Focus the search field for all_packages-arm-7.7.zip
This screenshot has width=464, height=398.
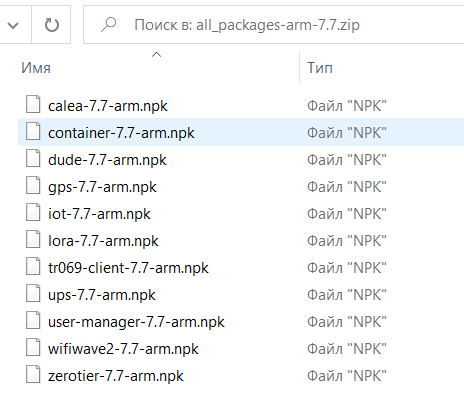pyautogui.click(x=273, y=25)
